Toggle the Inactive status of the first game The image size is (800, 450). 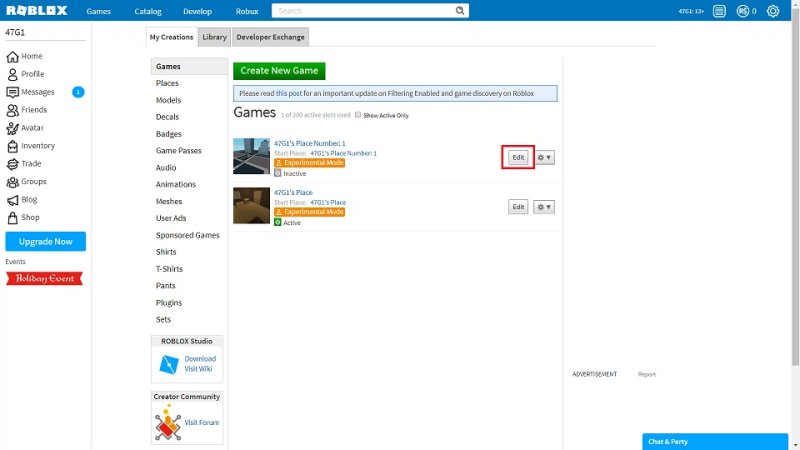point(278,173)
